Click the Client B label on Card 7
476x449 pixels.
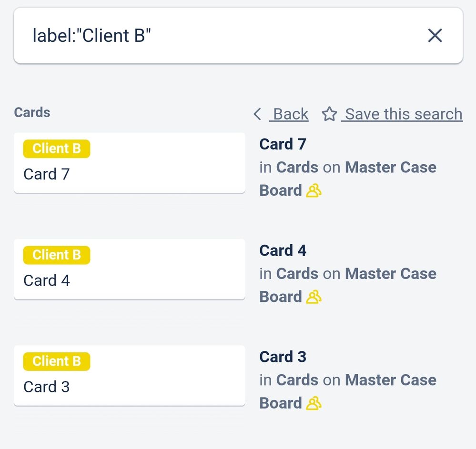click(57, 149)
